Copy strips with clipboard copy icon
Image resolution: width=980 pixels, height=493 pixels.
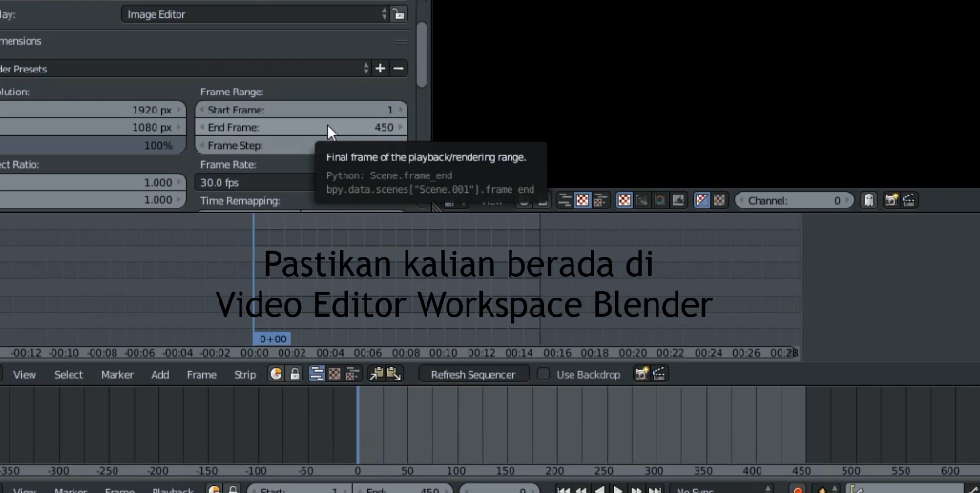pos(376,375)
